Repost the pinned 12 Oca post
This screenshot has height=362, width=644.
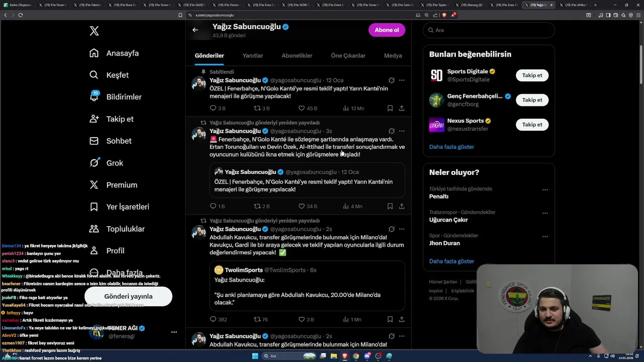tap(262, 108)
